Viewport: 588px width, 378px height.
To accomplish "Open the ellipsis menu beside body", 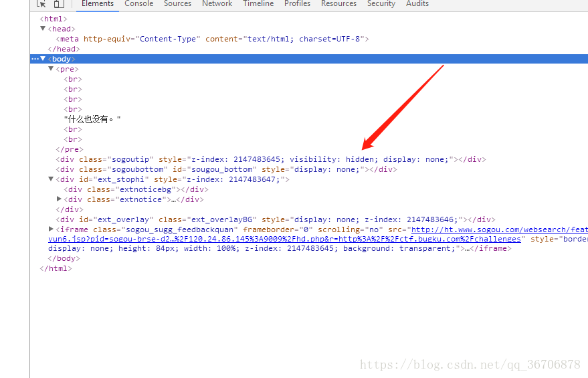I will pyautogui.click(x=35, y=59).
